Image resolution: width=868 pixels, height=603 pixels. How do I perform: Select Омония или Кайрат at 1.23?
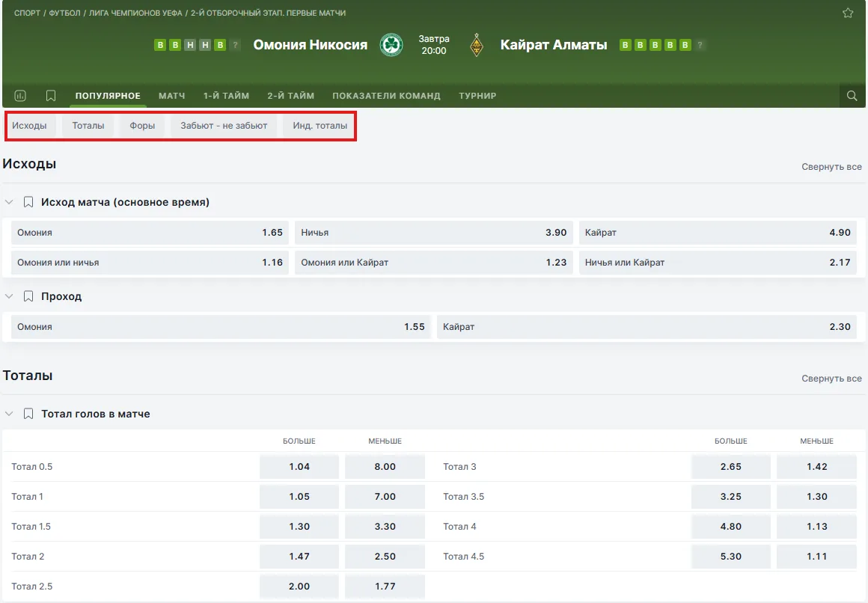[433, 263]
